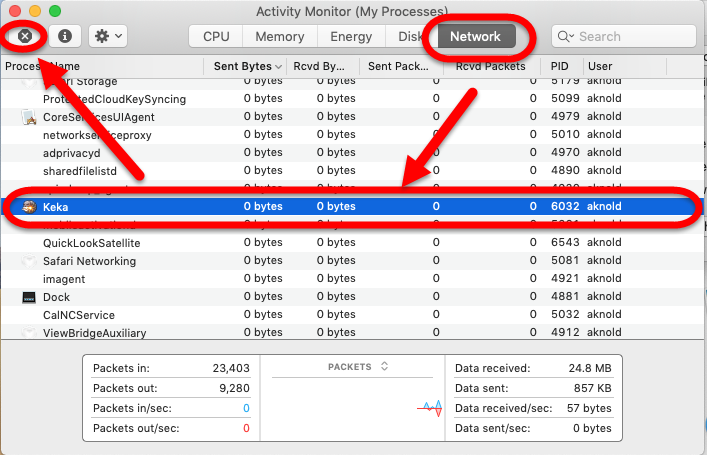The height and width of the screenshot is (455, 707).
Task: Click the quit process stop icon
Action: [27, 36]
